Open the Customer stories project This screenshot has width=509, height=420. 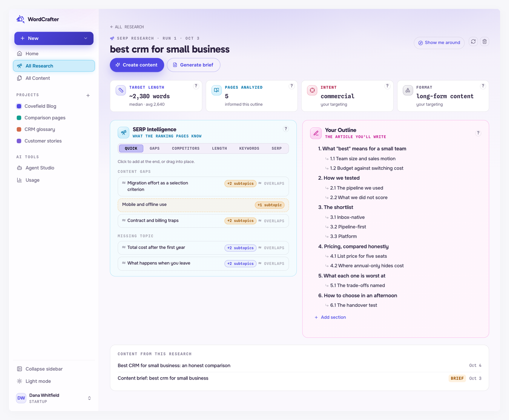(54, 141)
